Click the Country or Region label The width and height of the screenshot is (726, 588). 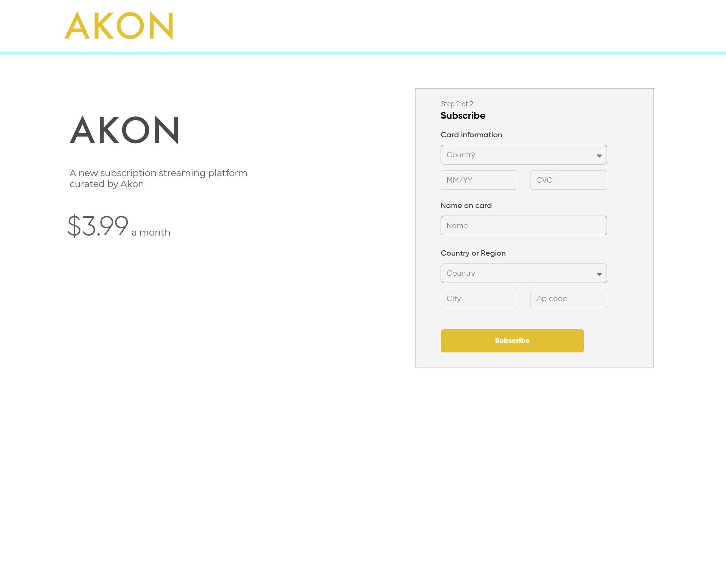coord(473,253)
